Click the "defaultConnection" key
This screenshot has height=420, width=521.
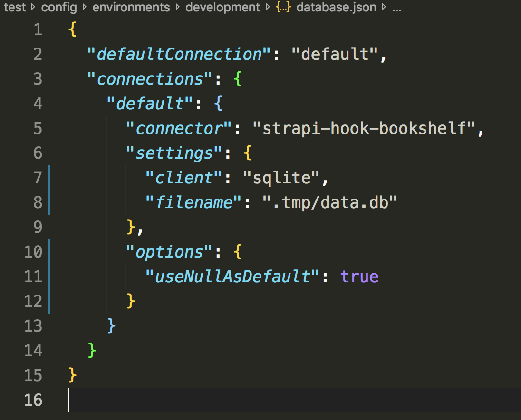pos(179,54)
